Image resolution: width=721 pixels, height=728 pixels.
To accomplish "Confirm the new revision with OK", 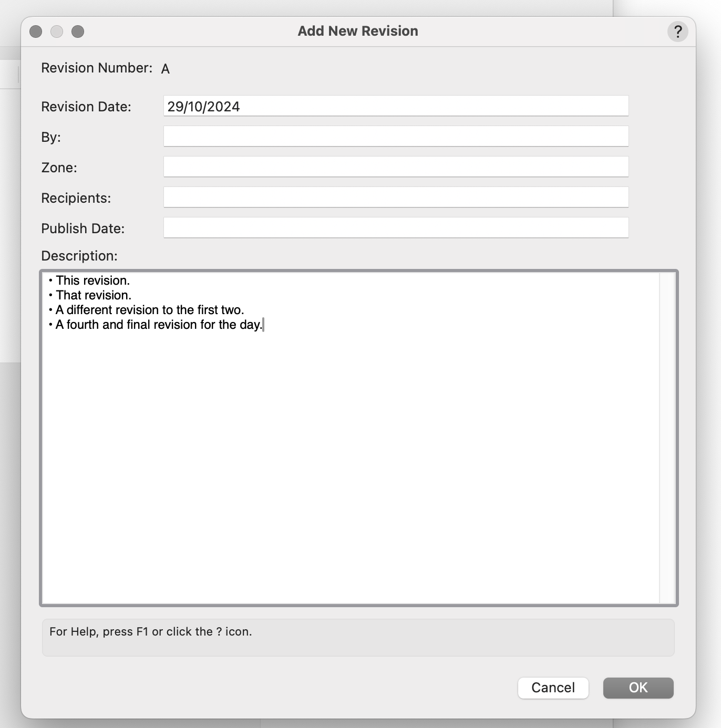I will 638,688.
